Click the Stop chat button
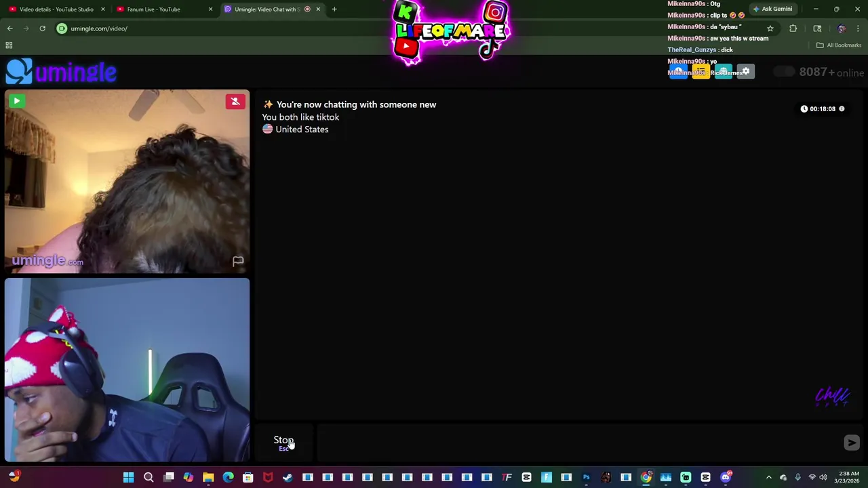Image resolution: width=868 pixels, height=488 pixels. coord(283,443)
